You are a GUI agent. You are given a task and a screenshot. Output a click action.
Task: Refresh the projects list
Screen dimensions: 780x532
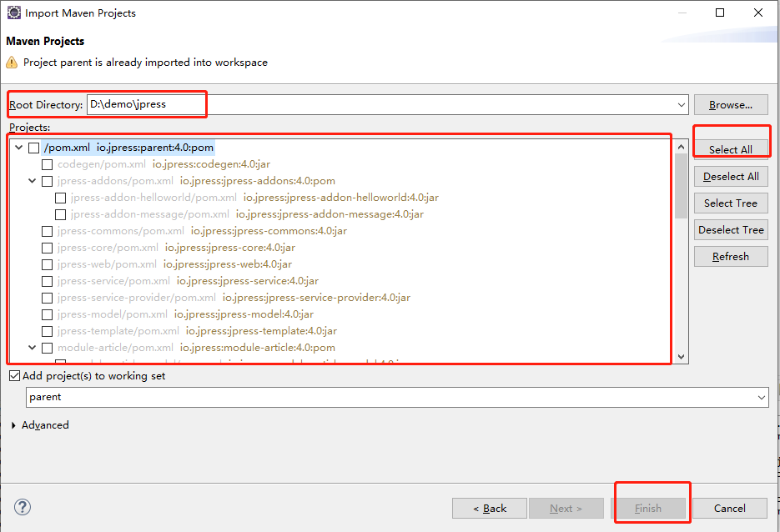click(731, 257)
